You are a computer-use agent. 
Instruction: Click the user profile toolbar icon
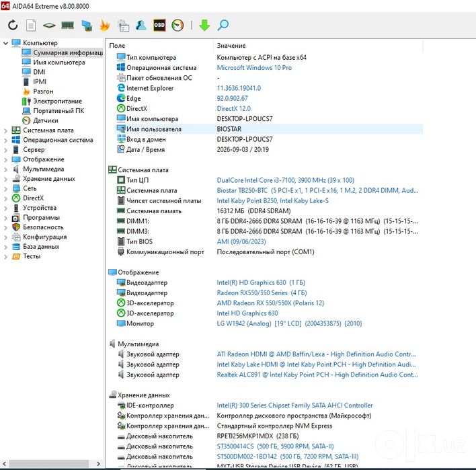point(141,25)
